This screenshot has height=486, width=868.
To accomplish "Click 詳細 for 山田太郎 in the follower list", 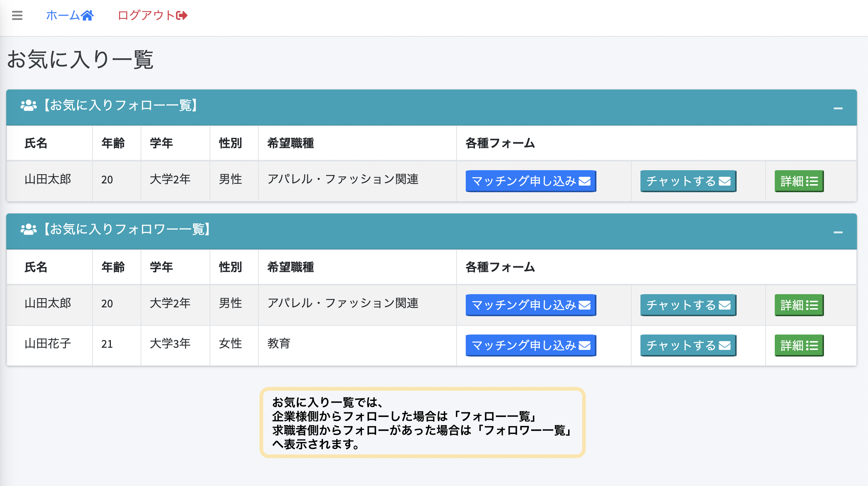I will (x=799, y=305).
